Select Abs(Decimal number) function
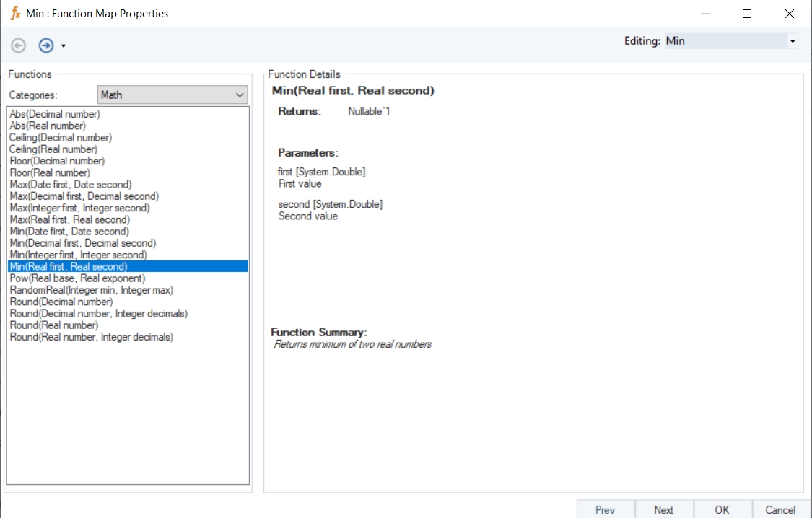The height and width of the screenshot is (518, 812). [x=55, y=114]
